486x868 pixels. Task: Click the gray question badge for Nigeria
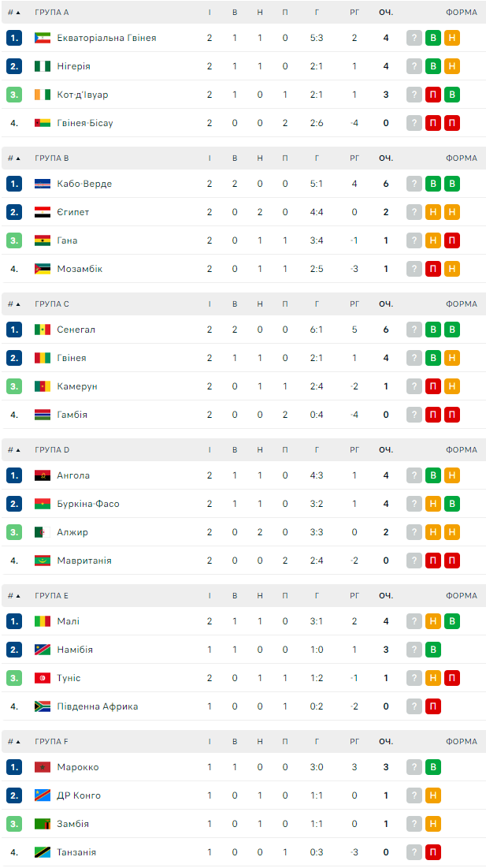point(414,66)
